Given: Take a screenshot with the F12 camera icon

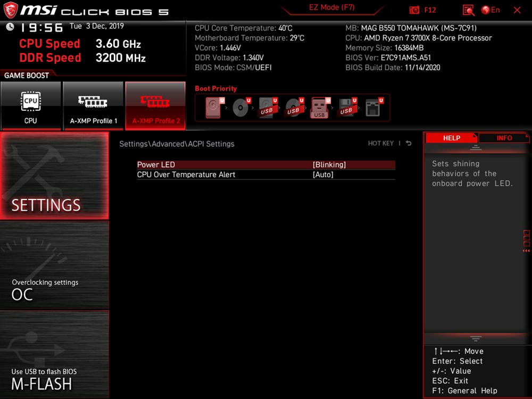Looking at the screenshot, I should [414, 10].
